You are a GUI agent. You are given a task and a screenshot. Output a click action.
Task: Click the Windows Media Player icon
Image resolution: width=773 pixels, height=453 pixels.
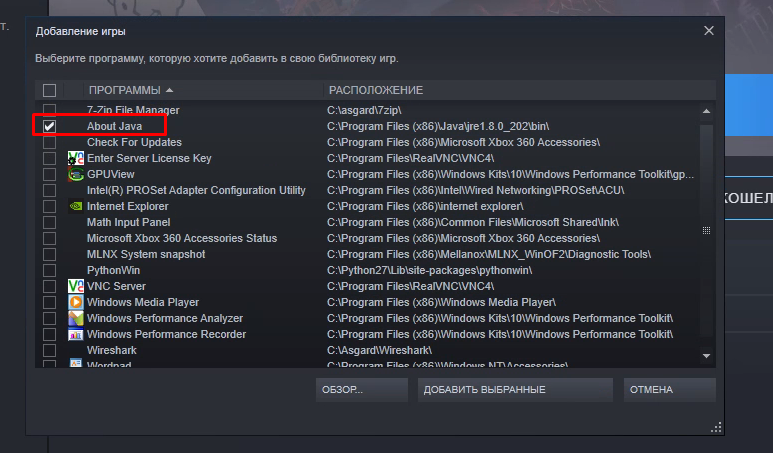75,302
